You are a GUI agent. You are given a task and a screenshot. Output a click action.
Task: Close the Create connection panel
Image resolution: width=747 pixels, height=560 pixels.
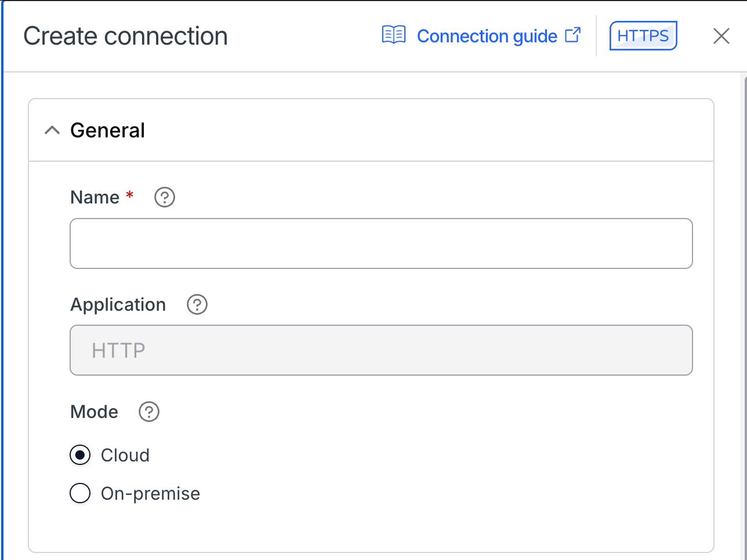click(x=721, y=36)
